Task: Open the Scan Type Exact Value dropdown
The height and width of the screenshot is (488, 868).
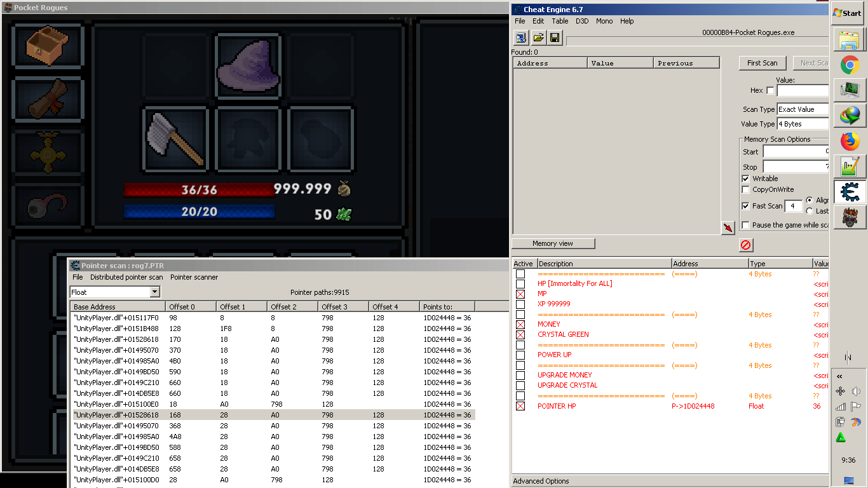Action: pos(803,109)
